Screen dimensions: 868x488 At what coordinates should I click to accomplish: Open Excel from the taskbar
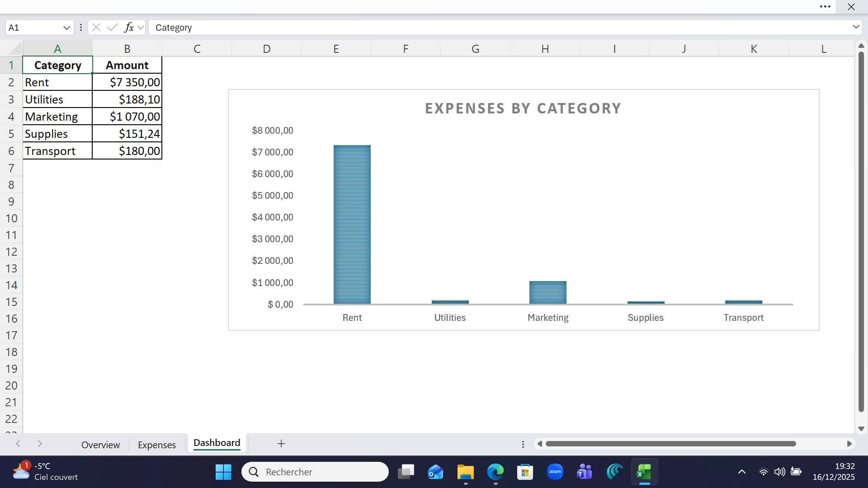point(644,472)
